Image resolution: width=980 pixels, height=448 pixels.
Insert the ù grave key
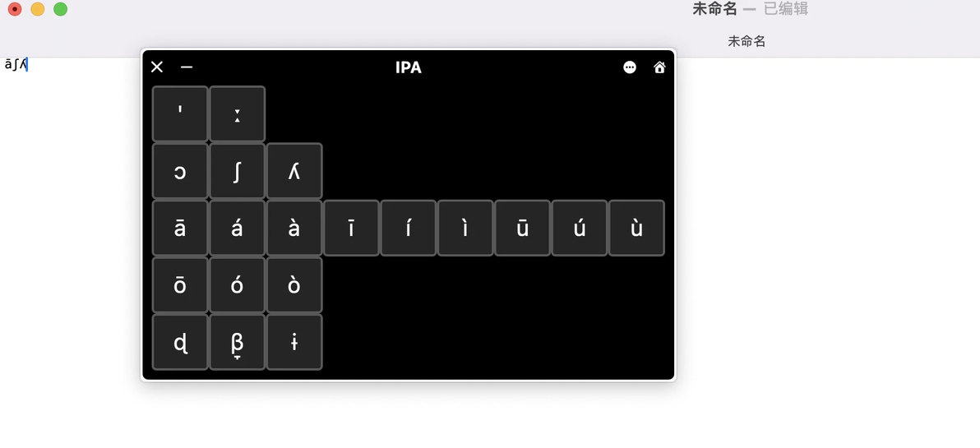(637, 228)
